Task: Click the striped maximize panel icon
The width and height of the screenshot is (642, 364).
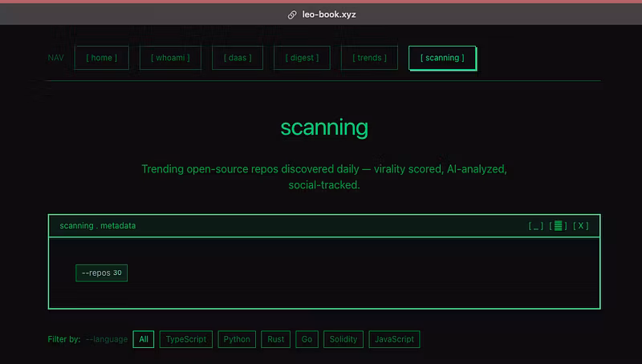Action: tap(558, 226)
